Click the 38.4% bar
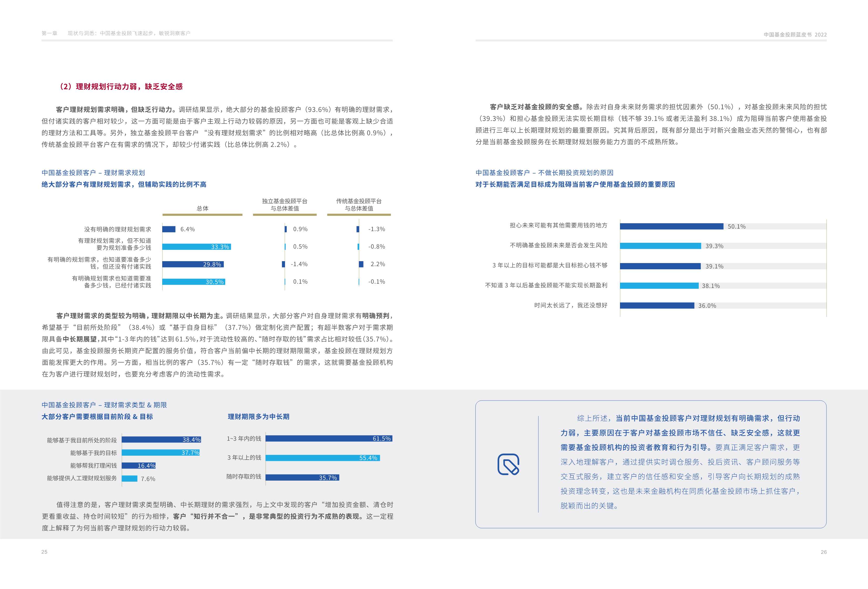The image size is (868, 589). [x=161, y=440]
